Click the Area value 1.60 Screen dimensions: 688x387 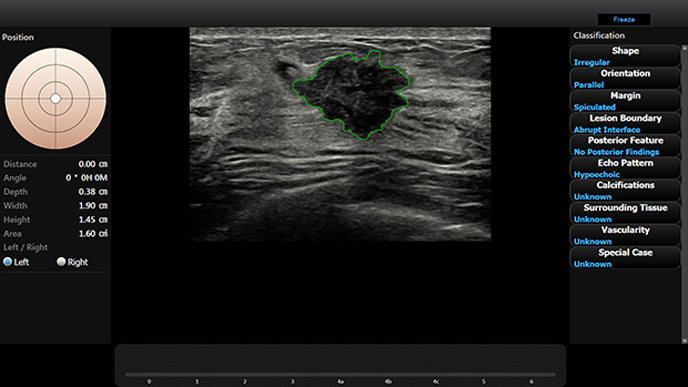tap(93, 233)
